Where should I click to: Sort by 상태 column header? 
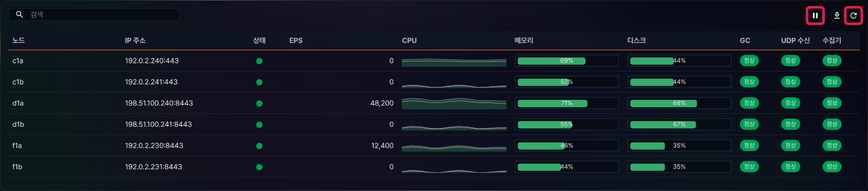(x=259, y=40)
